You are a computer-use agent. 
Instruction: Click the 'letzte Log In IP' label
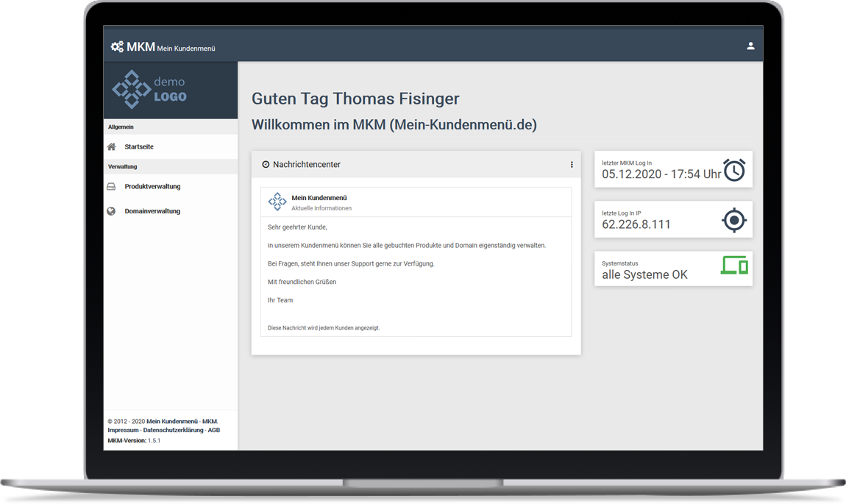[x=622, y=213]
